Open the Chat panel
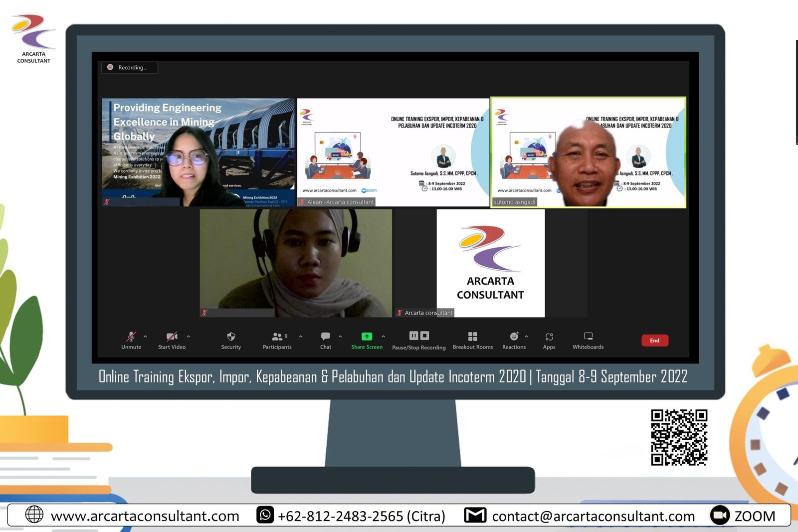Screen dimensions: 798x532 click(x=325, y=337)
